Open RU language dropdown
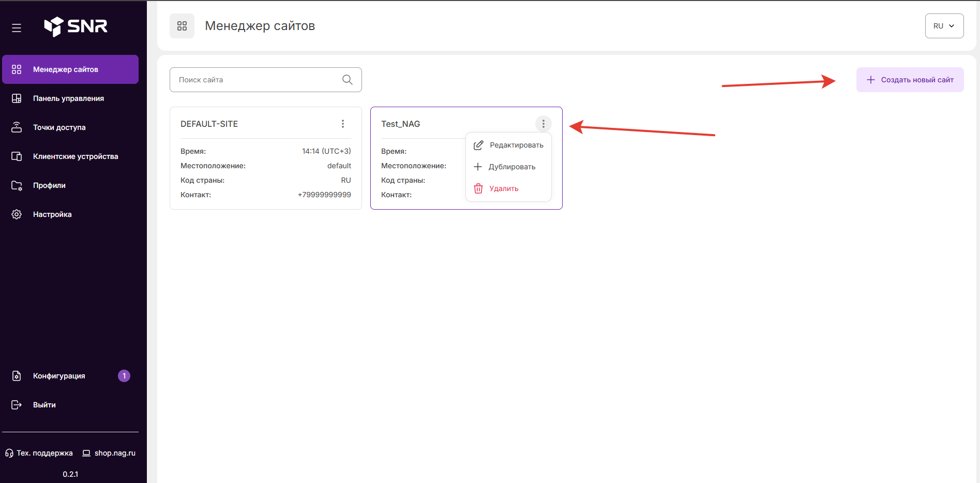 click(x=944, y=26)
